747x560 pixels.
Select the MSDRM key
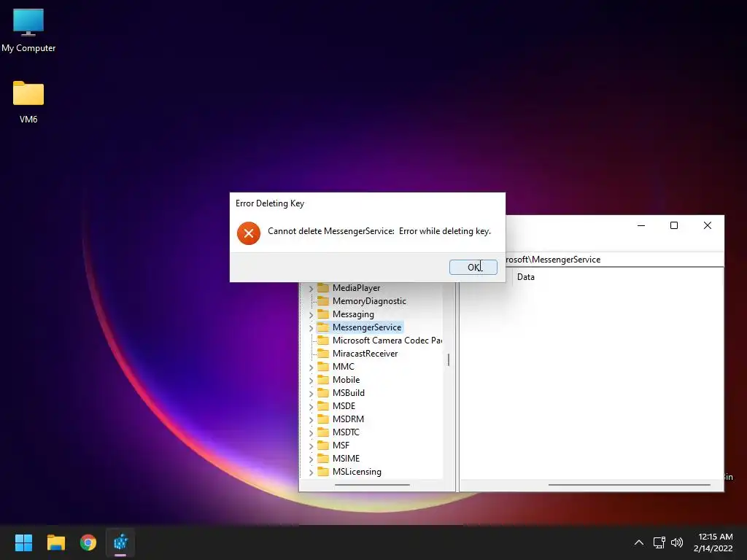coord(348,419)
